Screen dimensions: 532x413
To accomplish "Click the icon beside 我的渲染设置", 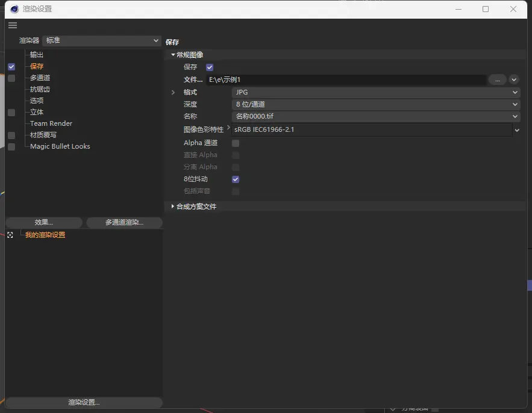I will (x=10, y=235).
